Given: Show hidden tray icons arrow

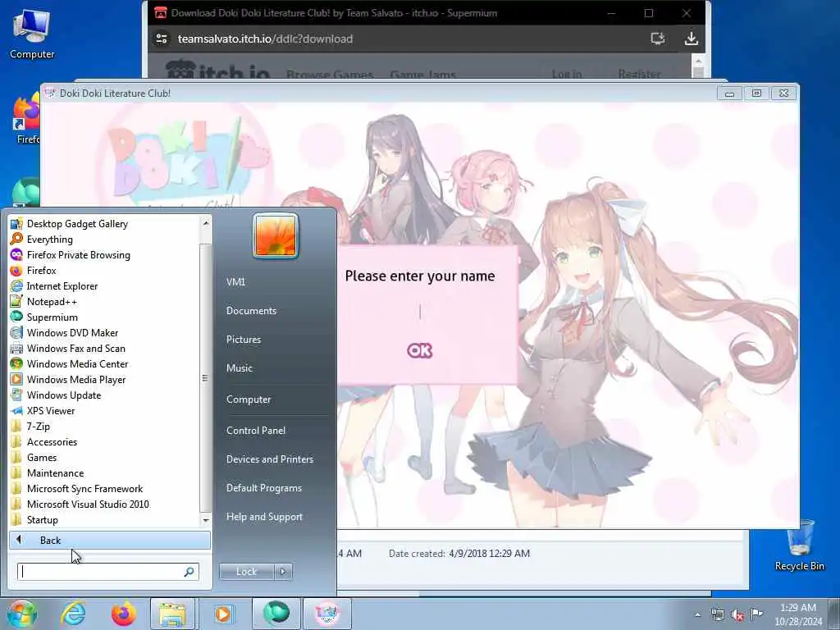Looking at the screenshot, I should click(697, 615).
